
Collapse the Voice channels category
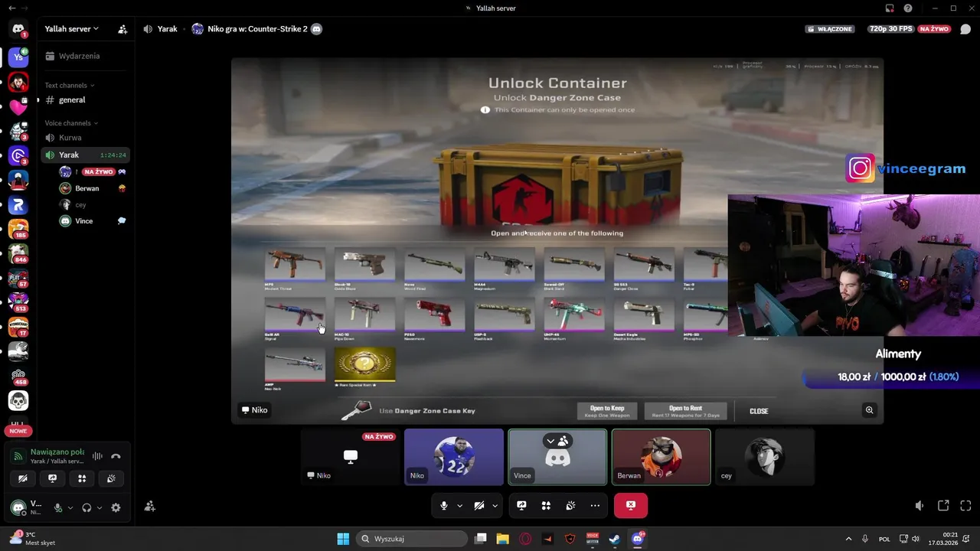click(x=72, y=122)
